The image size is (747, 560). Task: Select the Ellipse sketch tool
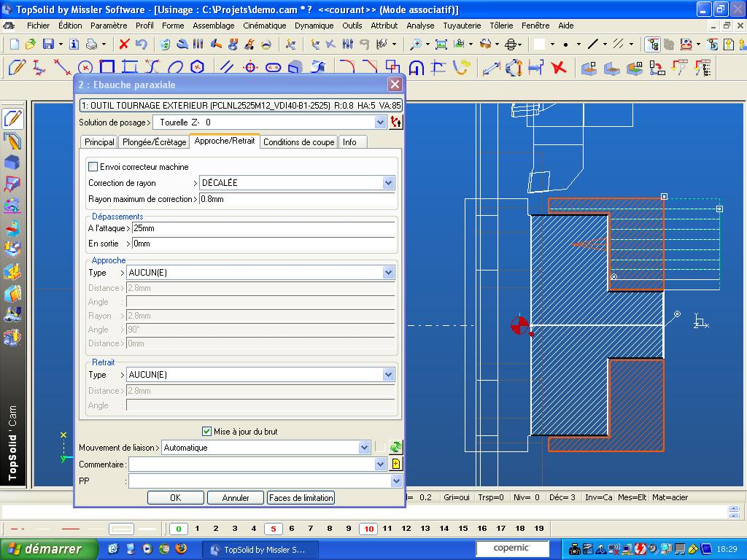[175, 67]
